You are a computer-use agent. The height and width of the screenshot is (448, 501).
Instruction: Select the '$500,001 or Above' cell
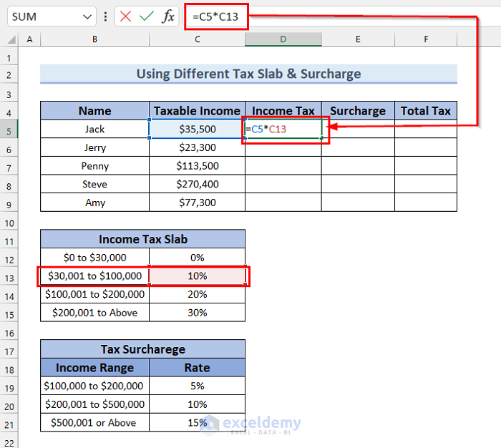pyautogui.click(x=95, y=422)
